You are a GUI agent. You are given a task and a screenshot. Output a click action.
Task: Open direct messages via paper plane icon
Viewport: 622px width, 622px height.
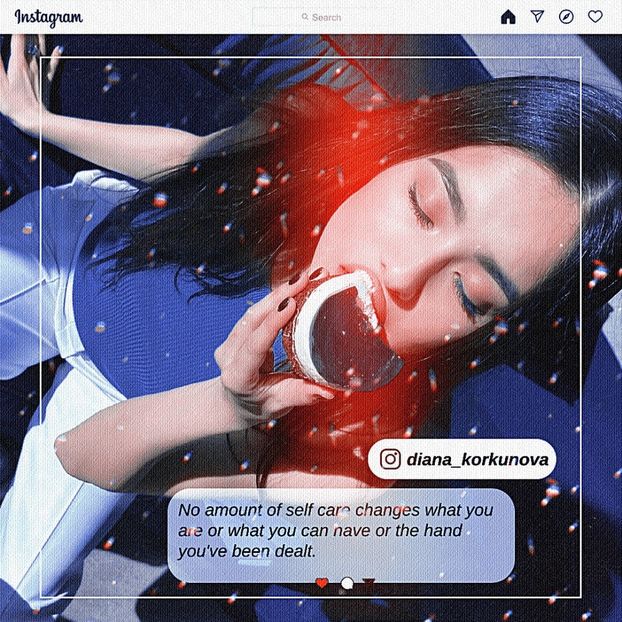pyautogui.click(x=537, y=17)
